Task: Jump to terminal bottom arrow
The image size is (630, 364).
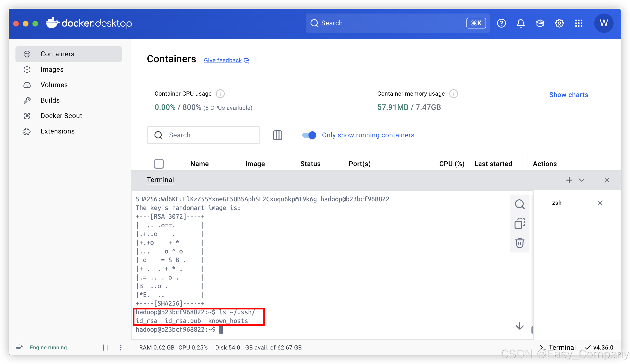Action: coord(520,326)
